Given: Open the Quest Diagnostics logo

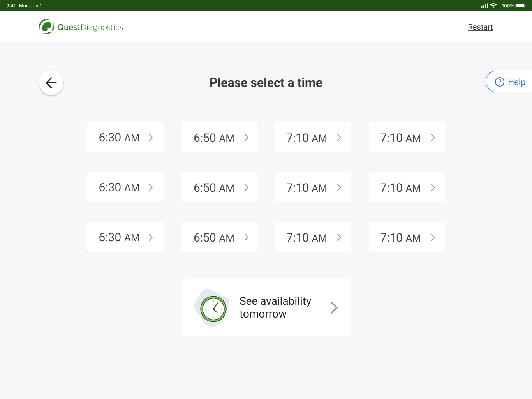Looking at the screenshot, I should pyautogui.click(x=81, y=27).
